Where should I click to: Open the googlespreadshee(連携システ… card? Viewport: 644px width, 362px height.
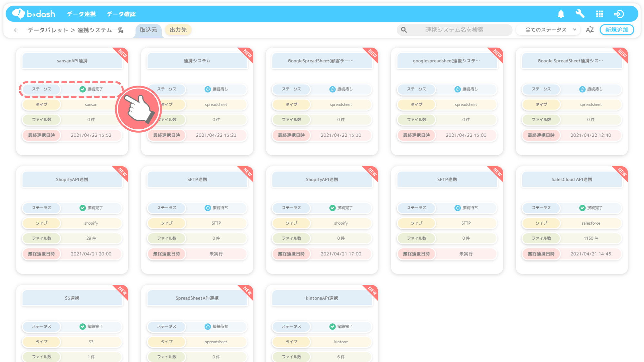tap(447, 61)
